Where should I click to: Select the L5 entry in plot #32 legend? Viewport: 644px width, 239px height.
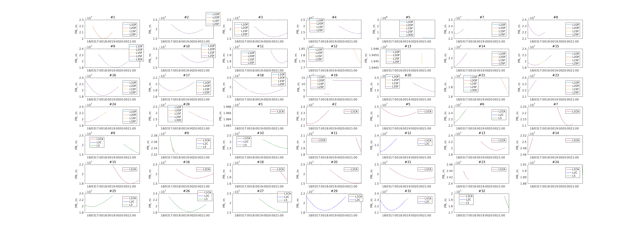[x=467, y=203]
